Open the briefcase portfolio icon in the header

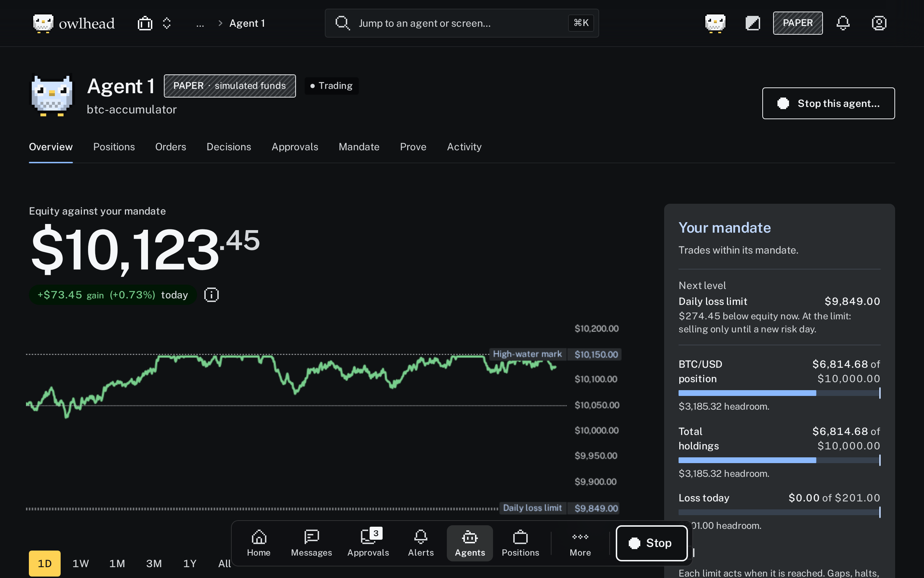pyautogui.click(x=145, y=23)
